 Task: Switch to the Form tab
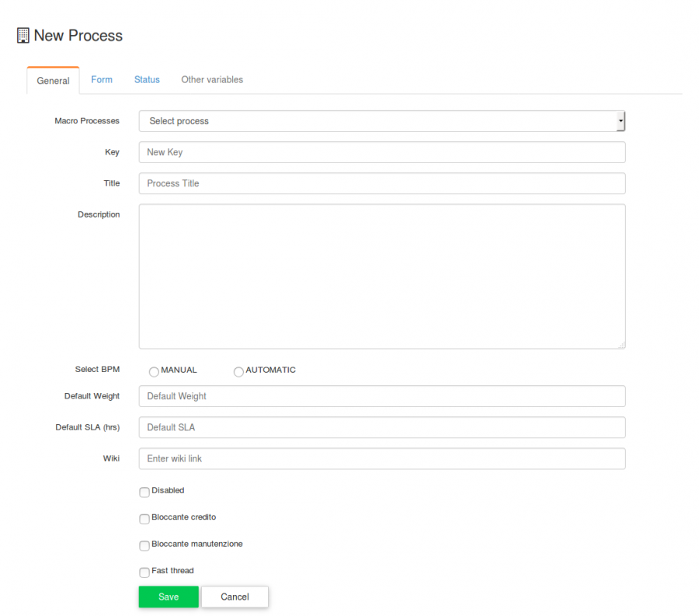[x=102, y=79]
